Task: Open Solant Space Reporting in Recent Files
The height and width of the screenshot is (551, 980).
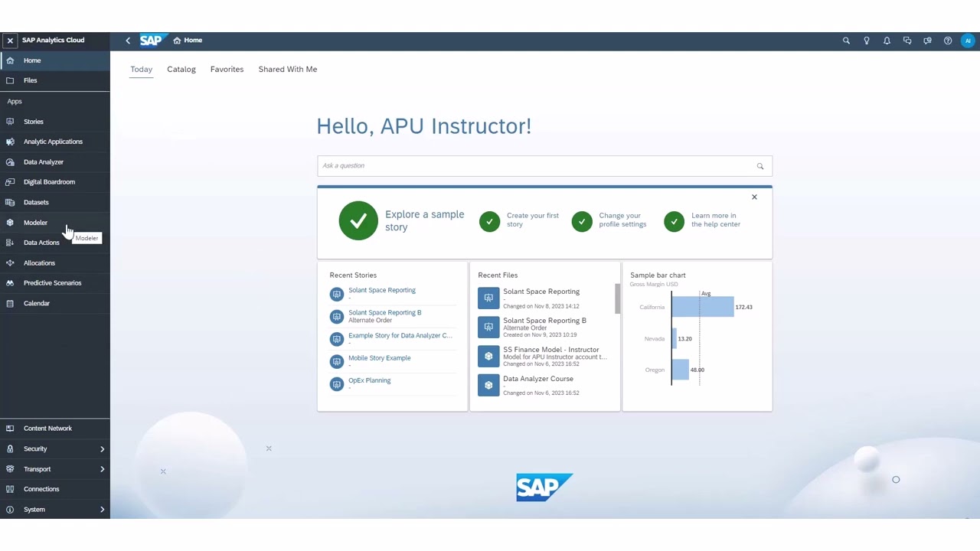Action: click(541, 292)
